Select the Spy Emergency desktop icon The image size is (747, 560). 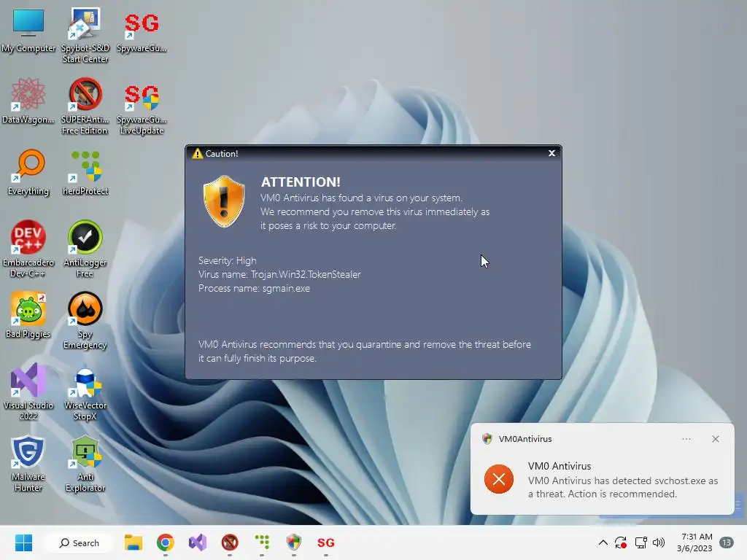pyautogui.click(x=85, y=320)
